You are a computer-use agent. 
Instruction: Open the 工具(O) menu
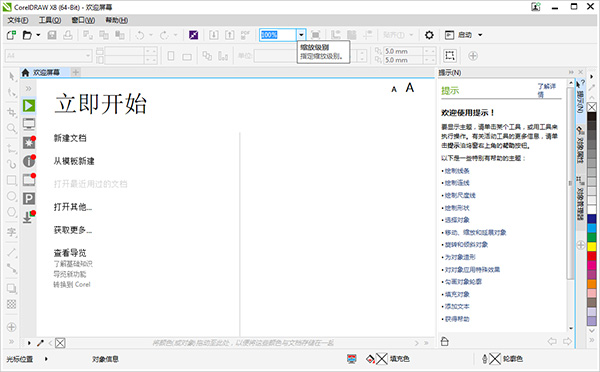tap(50, 20)
